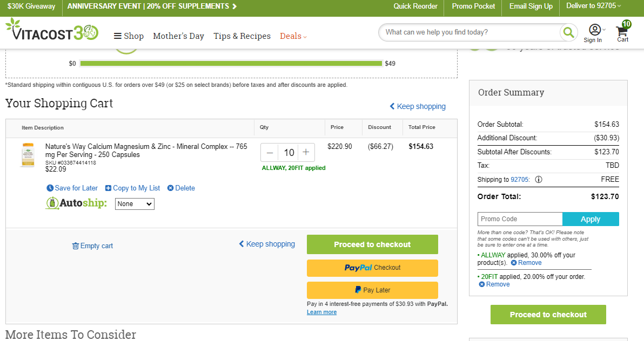Open Tips & Recipes
The height and width of the screenshot is (341, 644).
click(x=242, y=36)
